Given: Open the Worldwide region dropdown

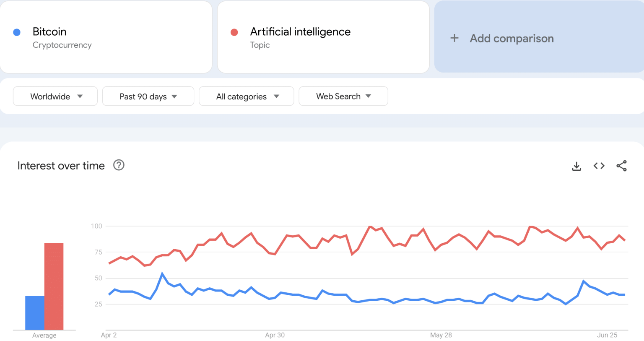Looking at the screenshot, I should tap(55, 96).
